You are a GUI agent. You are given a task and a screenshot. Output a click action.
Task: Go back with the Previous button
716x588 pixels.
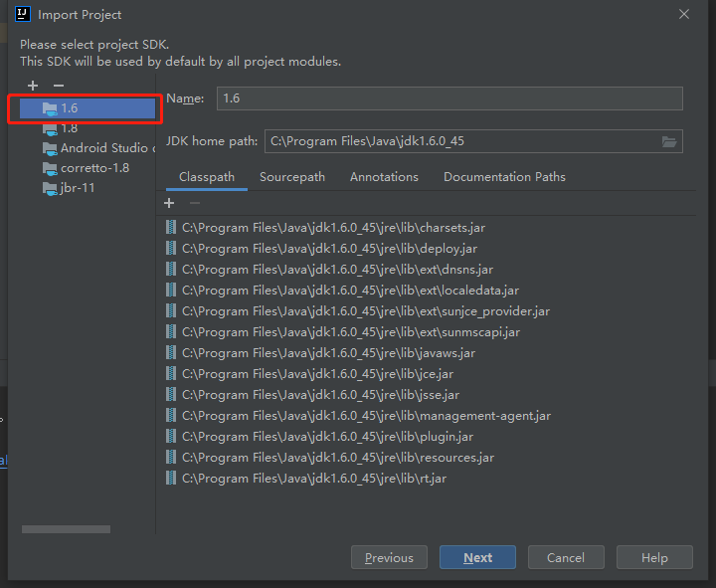click(389, 557)
